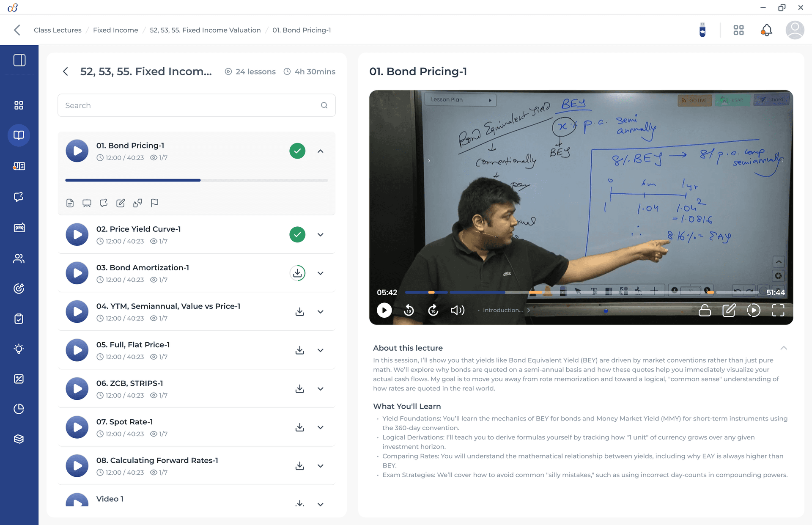Expand the 03. Bond Amortization-1 lesson chevron
The height and width of the screenshot is (525, 812).
[x=321, y=273]
